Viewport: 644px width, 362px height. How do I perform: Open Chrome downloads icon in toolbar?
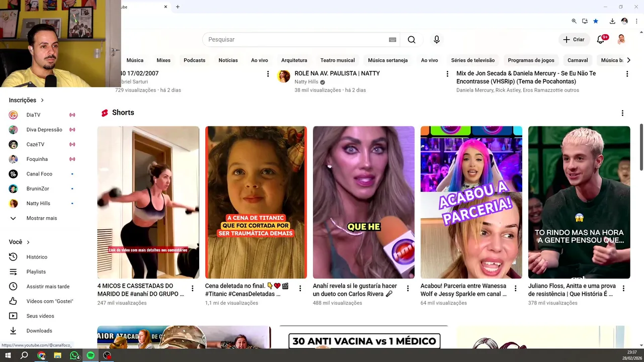click(x=612, y=21)
